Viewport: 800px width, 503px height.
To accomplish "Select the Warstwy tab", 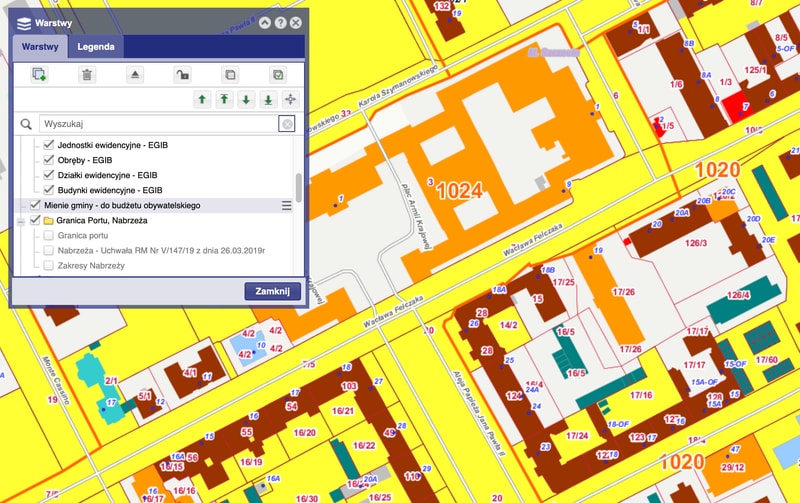I will (40, 47).
